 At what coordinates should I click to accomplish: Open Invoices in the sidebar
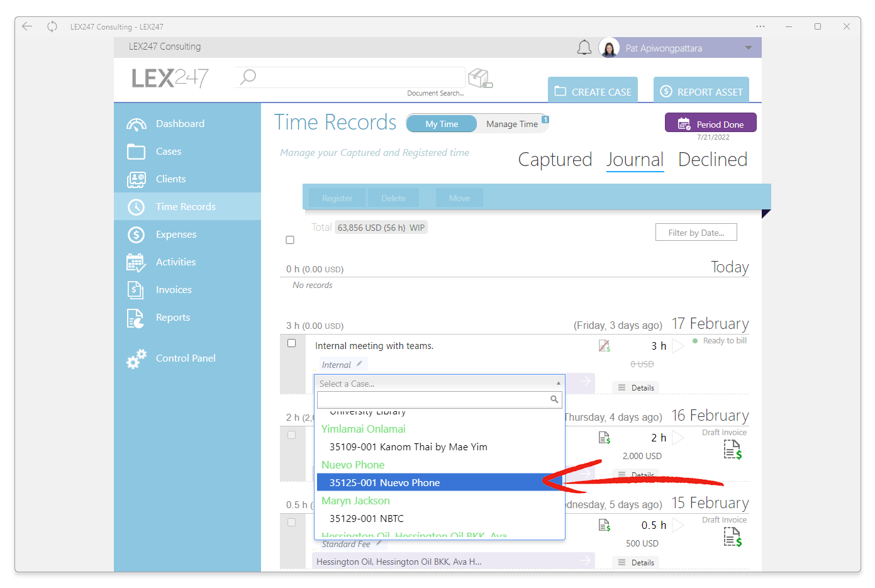tap(187, 289)
